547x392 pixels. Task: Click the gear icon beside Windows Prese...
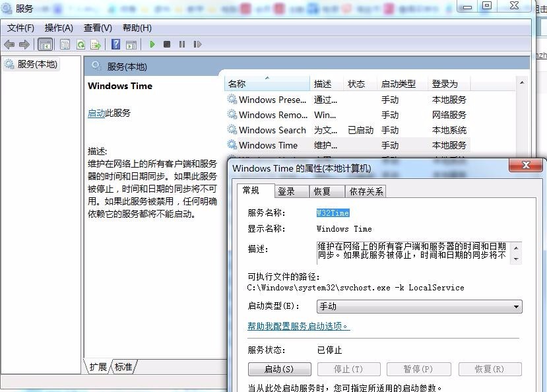[x=232, y=100]
